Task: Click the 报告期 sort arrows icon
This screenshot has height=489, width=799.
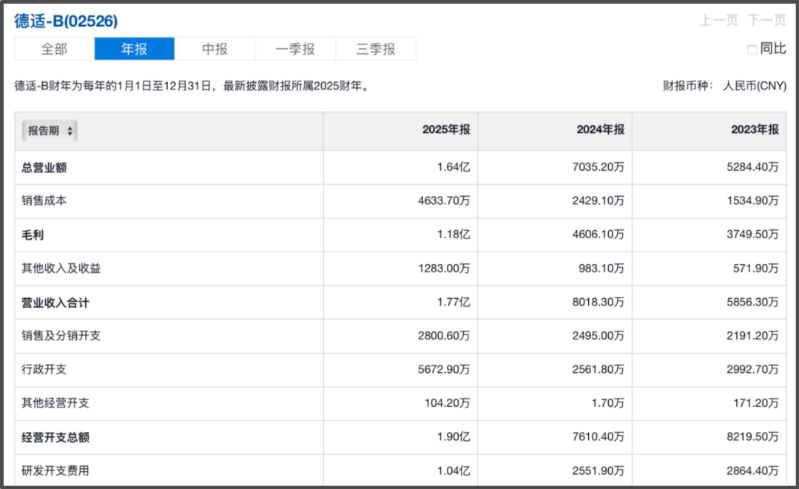Action: [70, 131]
